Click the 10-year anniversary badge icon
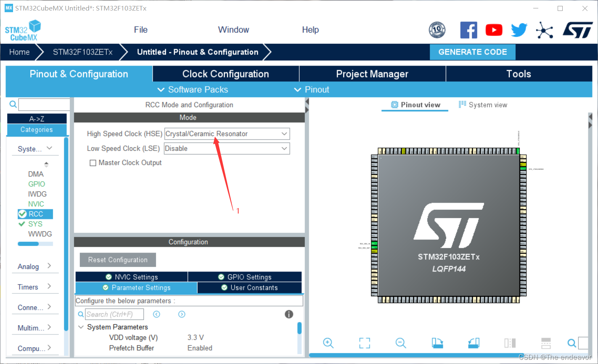This screenshot has width=598, height=364. 437,30
